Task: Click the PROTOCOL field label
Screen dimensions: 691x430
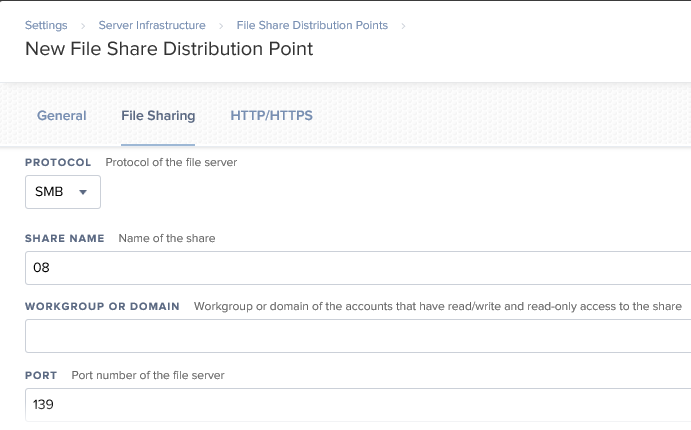Action: point(58,163)
